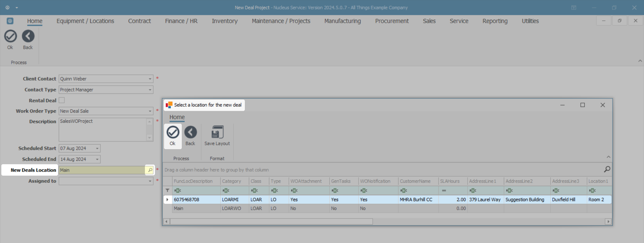Collapse dialog ribbon with chevron

tap(608, 157)
